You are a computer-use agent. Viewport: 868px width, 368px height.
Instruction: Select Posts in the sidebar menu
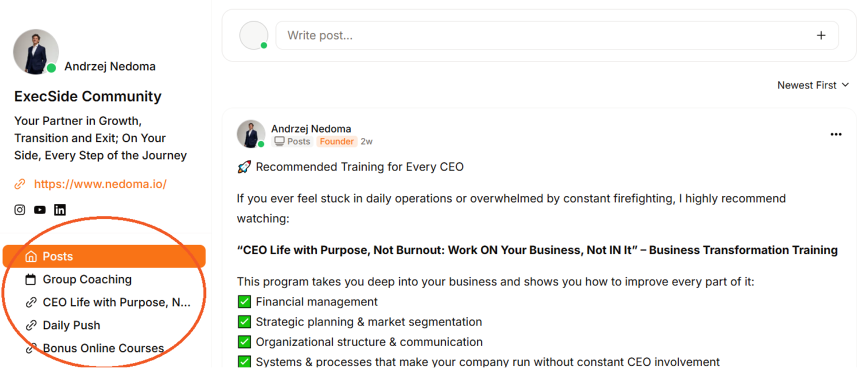[58, 257]
